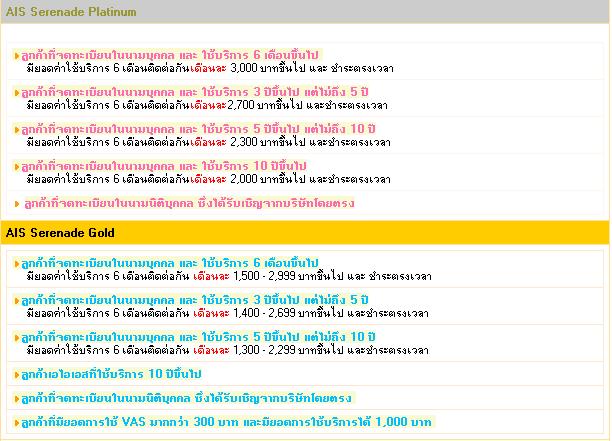
Task: Open Gold heading ลูกค้าที่จดทะเบียนในนามนิติบุคคล
Action: (187, 398)
